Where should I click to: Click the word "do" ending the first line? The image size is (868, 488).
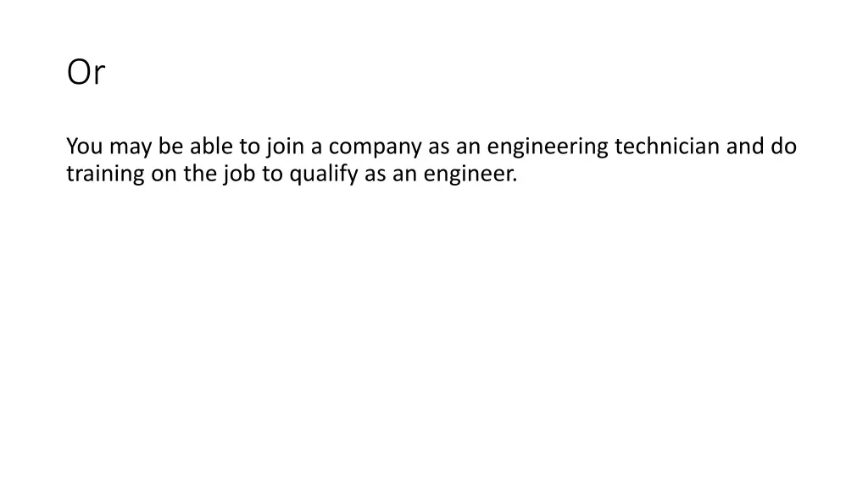784,146
